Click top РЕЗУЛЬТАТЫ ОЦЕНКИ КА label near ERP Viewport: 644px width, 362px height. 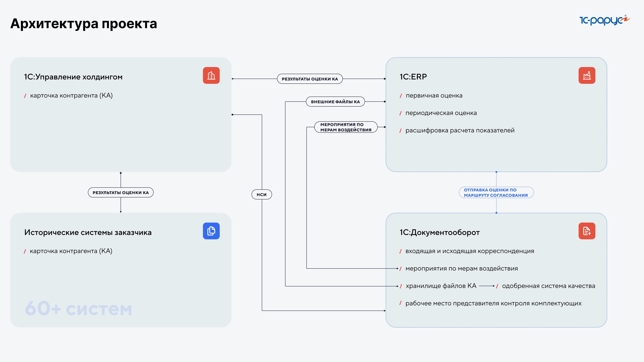click(x=309, y=79)
